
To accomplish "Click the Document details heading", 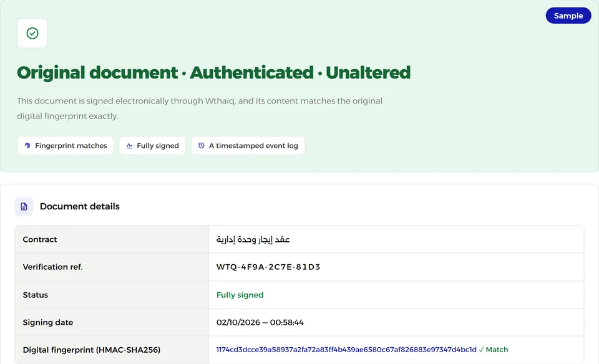I will pyautogui.click(x=79, y=206).
